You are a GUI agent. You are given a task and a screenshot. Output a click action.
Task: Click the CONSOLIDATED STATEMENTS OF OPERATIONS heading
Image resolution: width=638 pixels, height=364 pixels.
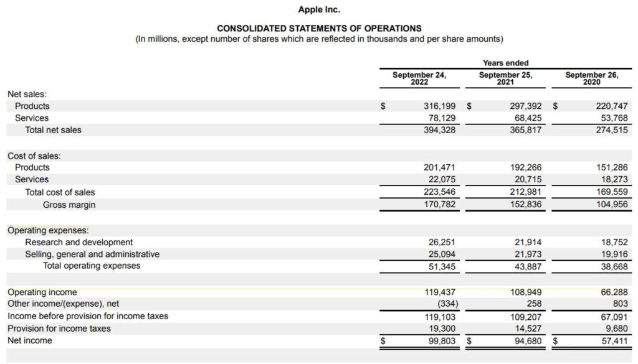pos(318,28)
